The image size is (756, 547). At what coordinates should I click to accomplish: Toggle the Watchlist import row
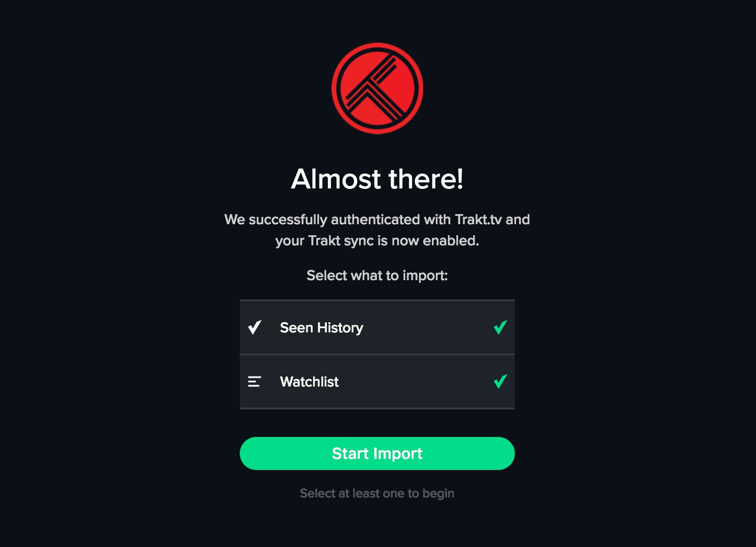coord(377,381)
